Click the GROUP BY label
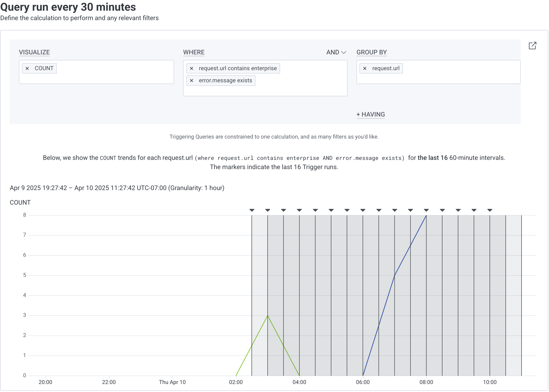Screen dimensions: 549x392 pyautogui.click(x=371, y=52)
